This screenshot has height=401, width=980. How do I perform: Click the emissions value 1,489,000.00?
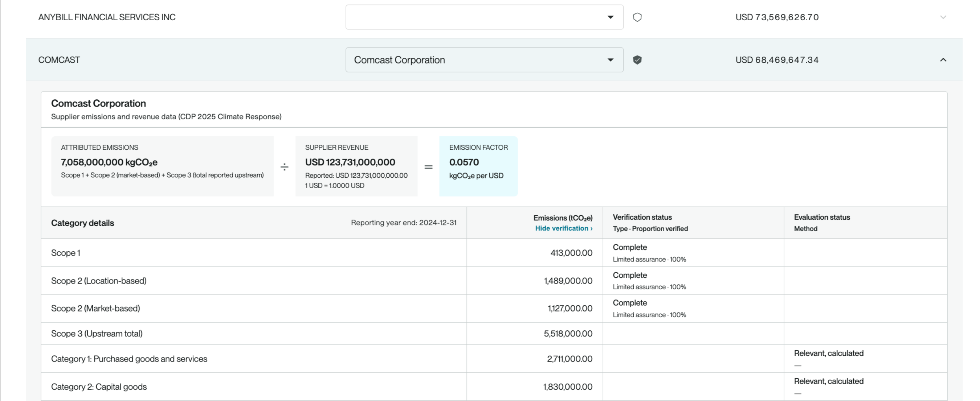click(x=568, y=281)
